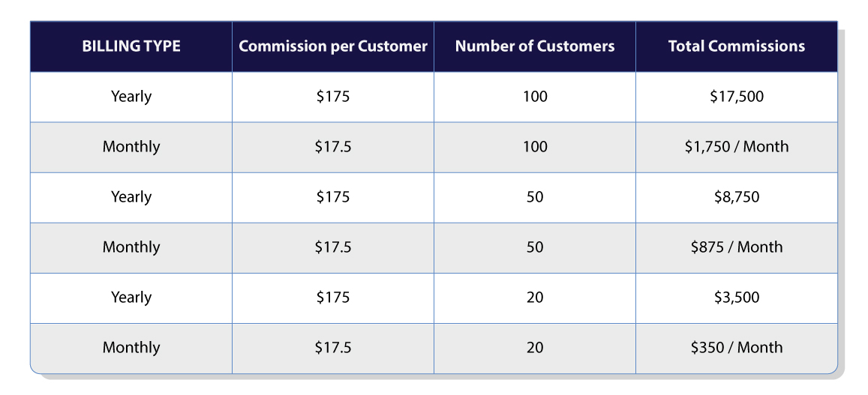Screen dimensions: 868x395
Task: Click Yearly in the $17,500 row
Action: (131, 97)
